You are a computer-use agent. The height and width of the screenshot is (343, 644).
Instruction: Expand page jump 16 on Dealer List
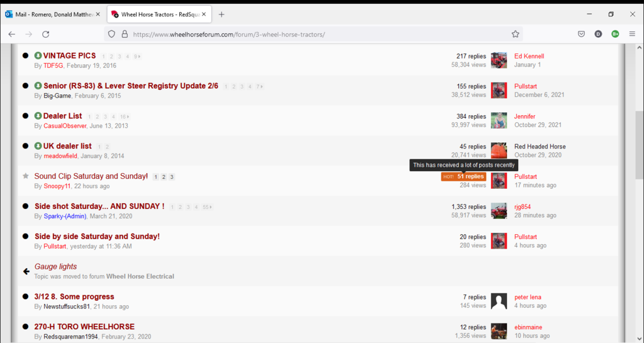[x=125, y=116]
